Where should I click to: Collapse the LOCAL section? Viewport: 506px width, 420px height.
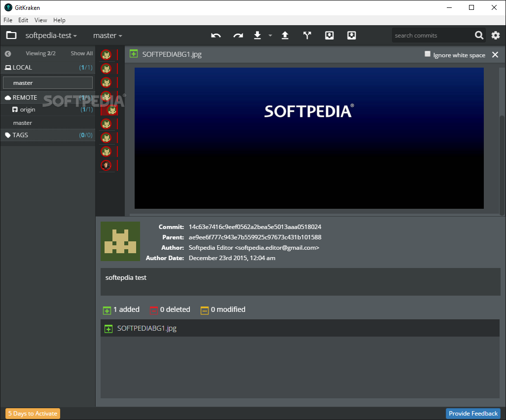tap(48, 68)
